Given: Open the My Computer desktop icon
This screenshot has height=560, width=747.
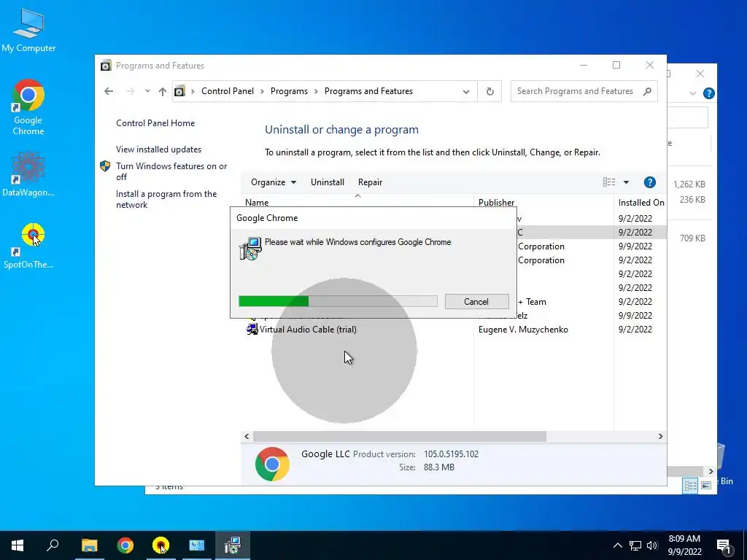Looking at the screenshot, I should tap(28, 30).
